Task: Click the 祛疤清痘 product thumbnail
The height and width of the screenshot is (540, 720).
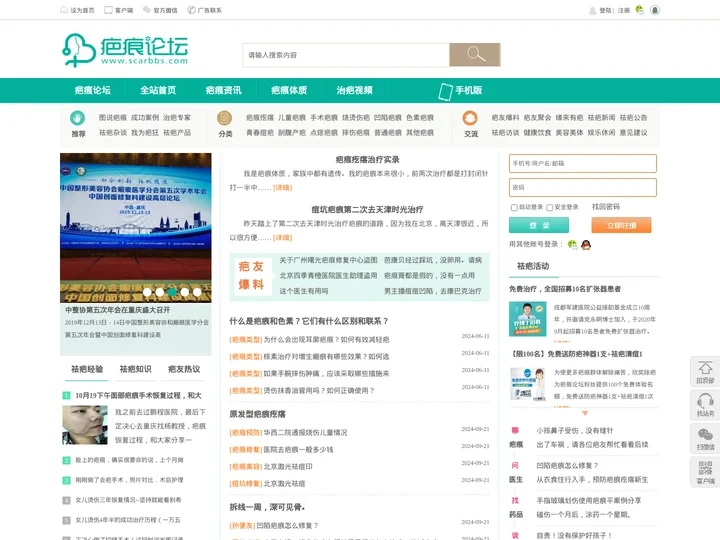Action: (x=528, y=384)
